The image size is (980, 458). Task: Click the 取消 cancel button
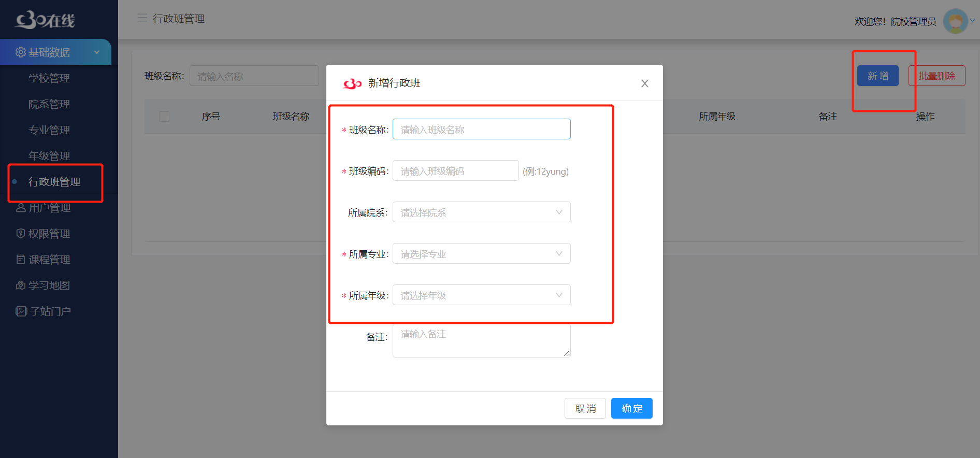[x=585, y=409]
